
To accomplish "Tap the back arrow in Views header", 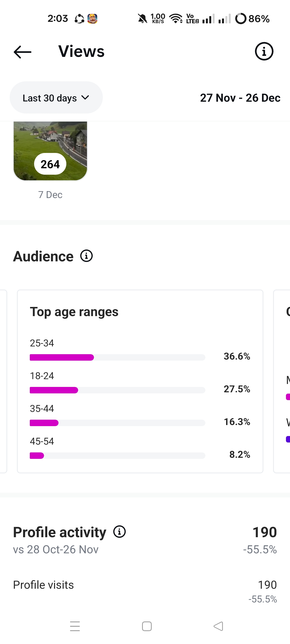I will tap(23, 52).
